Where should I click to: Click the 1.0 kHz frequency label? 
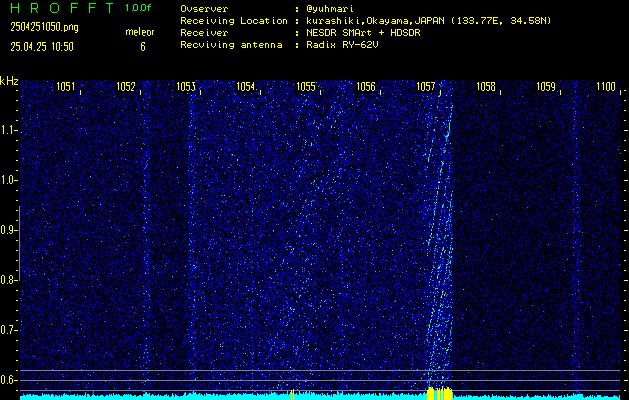pyautogui.click(x=8, y=181)
